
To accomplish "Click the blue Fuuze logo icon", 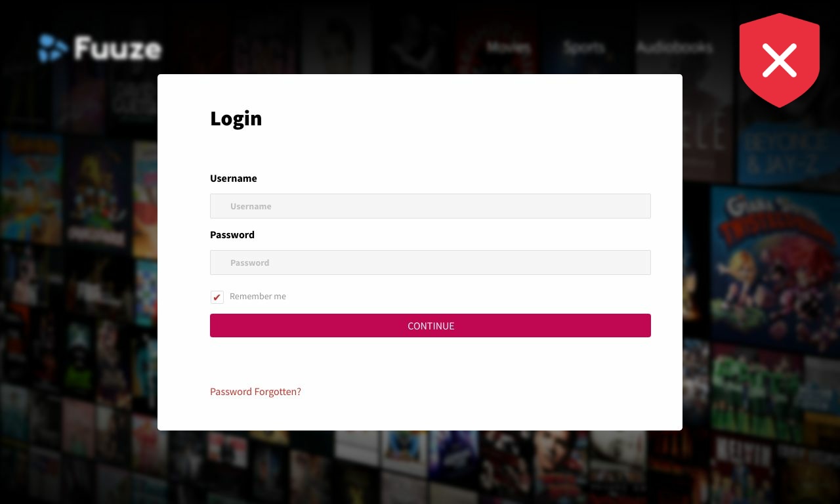I will click(x=52, y=48).
